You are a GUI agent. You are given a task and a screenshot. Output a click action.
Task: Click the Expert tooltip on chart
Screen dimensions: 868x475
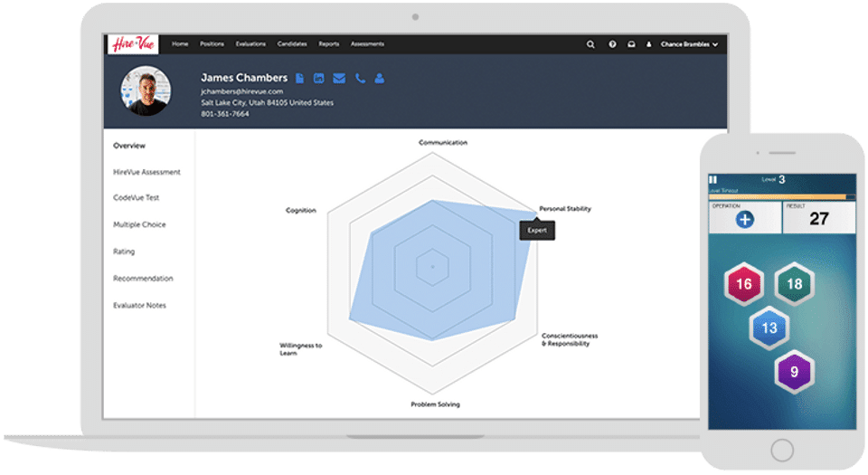point(537,231)
